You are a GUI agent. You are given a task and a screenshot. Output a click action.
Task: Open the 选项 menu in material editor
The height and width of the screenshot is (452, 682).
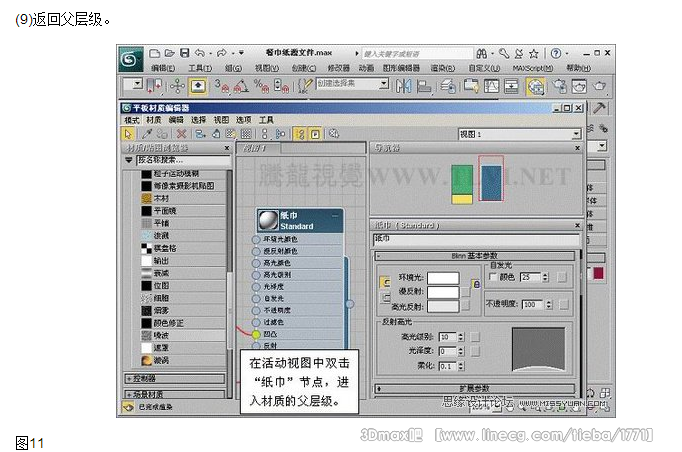pyautogui.click(x=244, y=120)
